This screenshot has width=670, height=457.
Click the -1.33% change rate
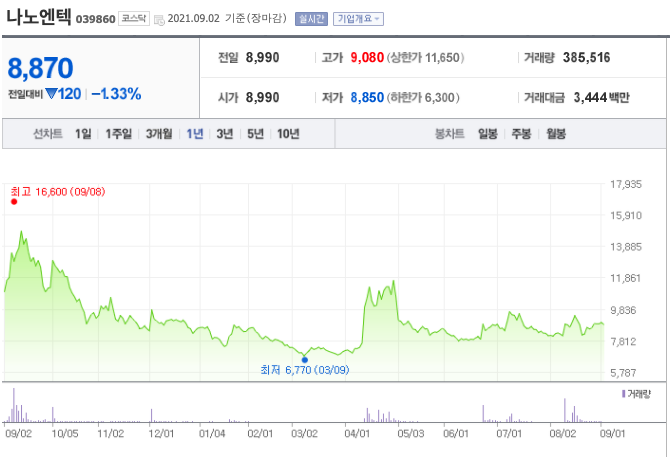(116, 94)
